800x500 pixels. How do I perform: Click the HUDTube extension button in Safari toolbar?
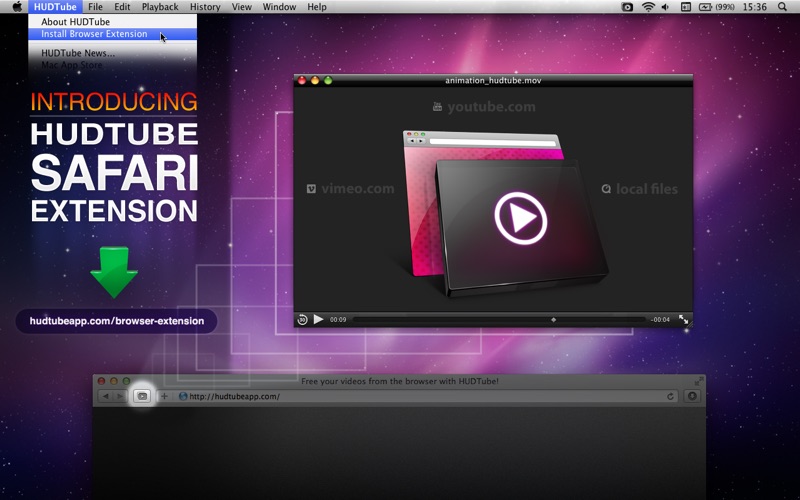point(142,396)
